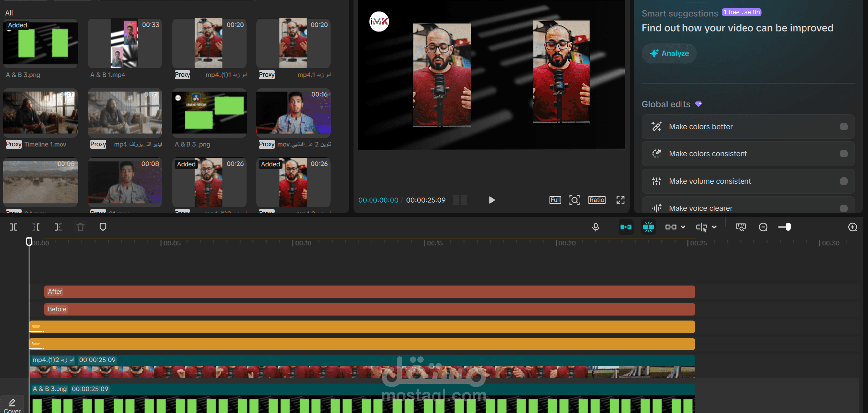Click the Full quality button
This screenshot has width=868, height=413.
pyautogui.click(x=555, y=200)
